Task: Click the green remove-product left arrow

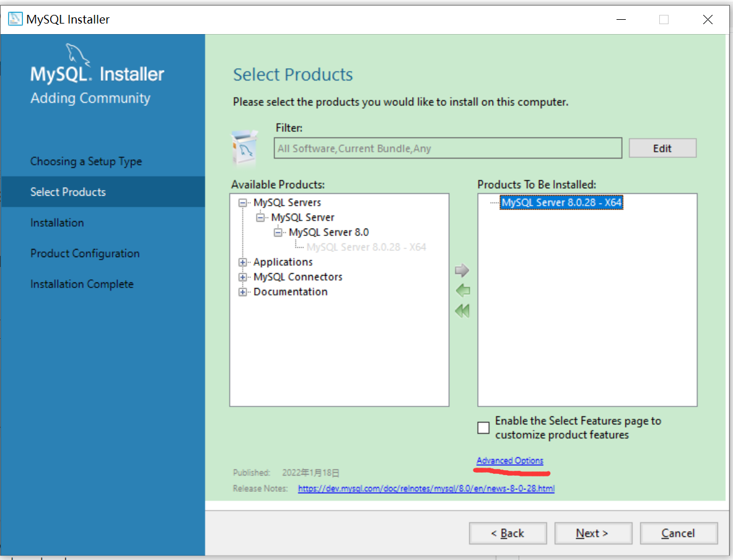Action: 462,291
